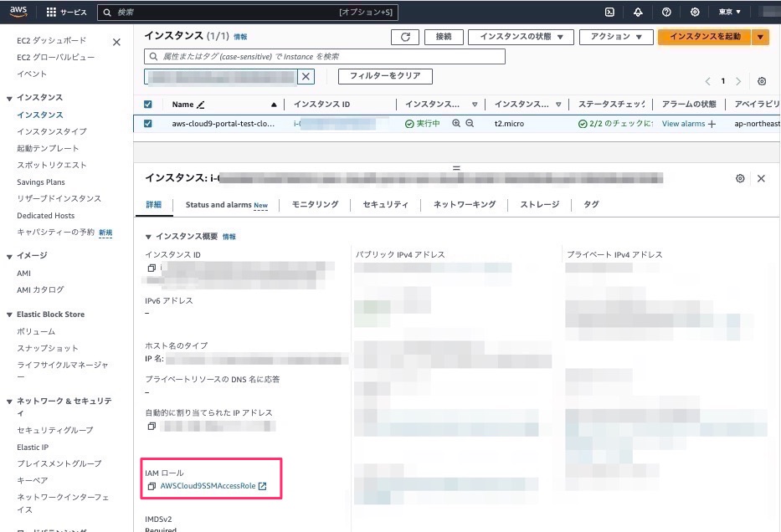The image size is (781, 532).
Task: Open the AWSCloud9SSMAccessRole link
Action: tap(208, 486)
